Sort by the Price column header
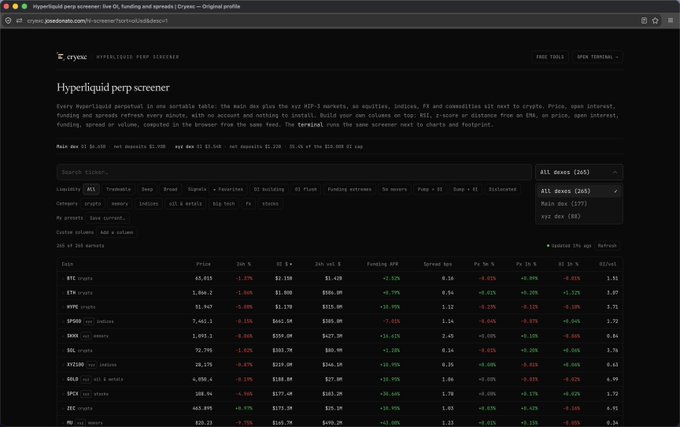Viewport: 680px width, 427px height. (203, 264)
